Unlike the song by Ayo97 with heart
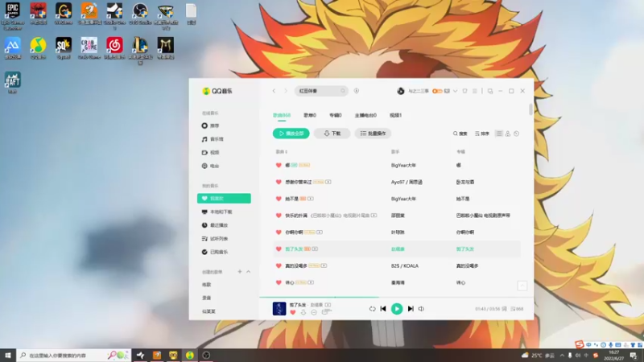 pos(279,182)
